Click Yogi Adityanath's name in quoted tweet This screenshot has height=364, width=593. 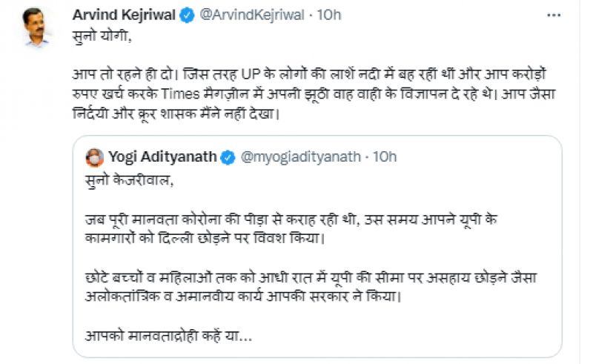pos(165,156)
